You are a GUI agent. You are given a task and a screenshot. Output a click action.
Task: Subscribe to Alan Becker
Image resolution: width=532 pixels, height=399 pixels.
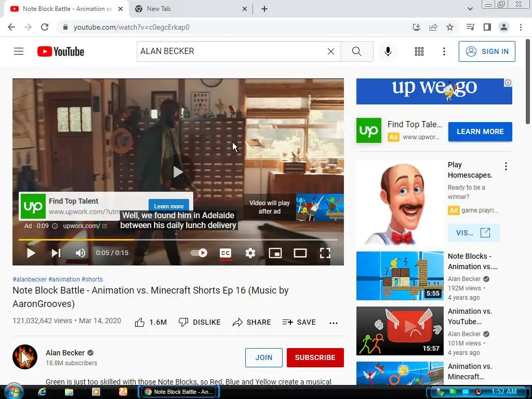point(315,357)
